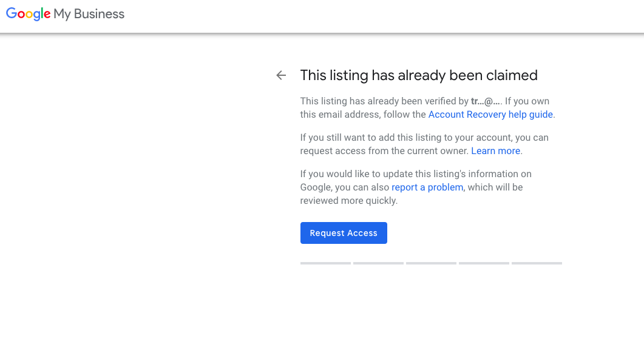This screenshot has height=347, width=644.
Task: Click the 'This listing has already been claimed' heading
Action: [419, 75]
